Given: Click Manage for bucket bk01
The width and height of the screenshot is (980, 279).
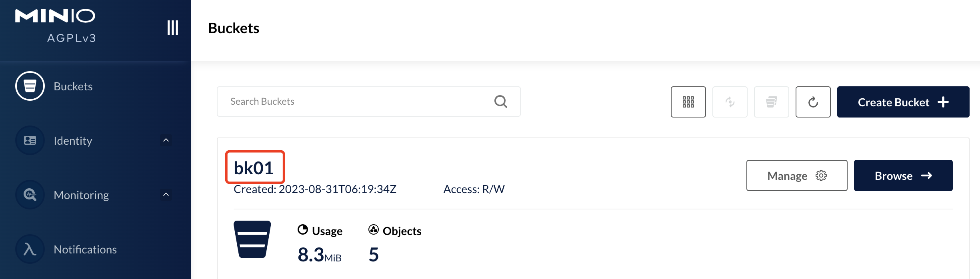Looking at the screenshot, I should tap(796, 175).
